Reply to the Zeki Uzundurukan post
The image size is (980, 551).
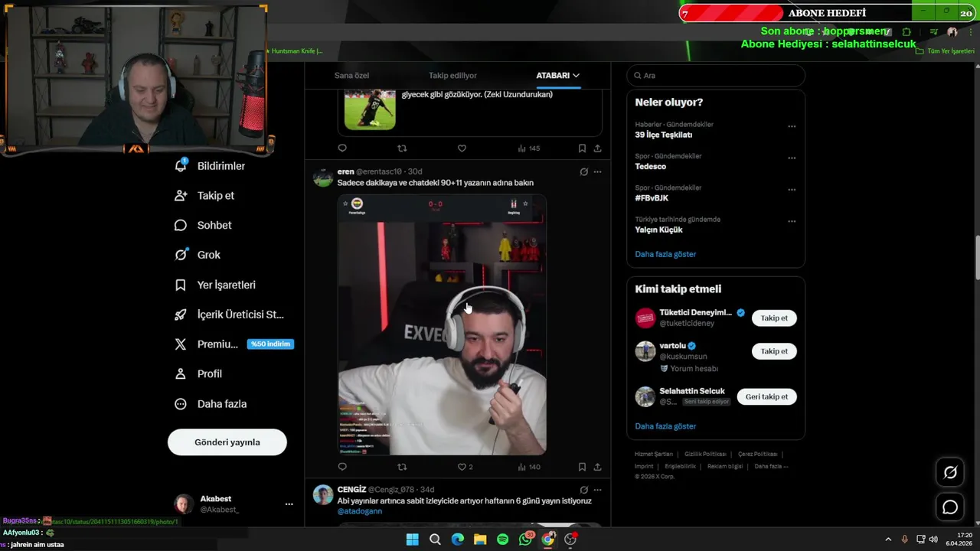click(x=342, y=148)
